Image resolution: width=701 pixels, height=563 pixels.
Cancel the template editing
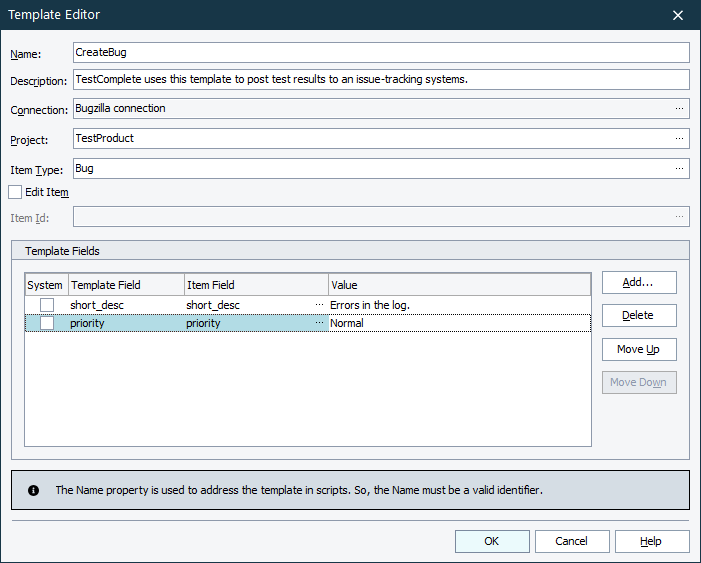tap(572, 541)
